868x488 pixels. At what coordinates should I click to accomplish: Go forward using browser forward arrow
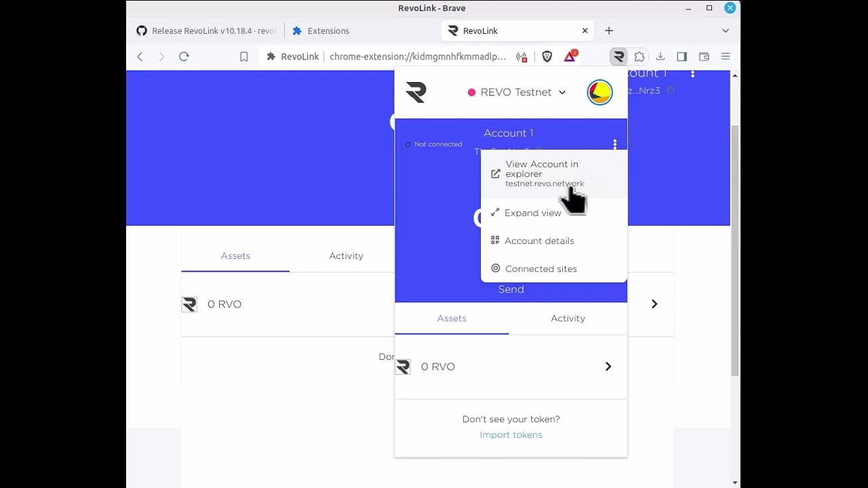161,57
